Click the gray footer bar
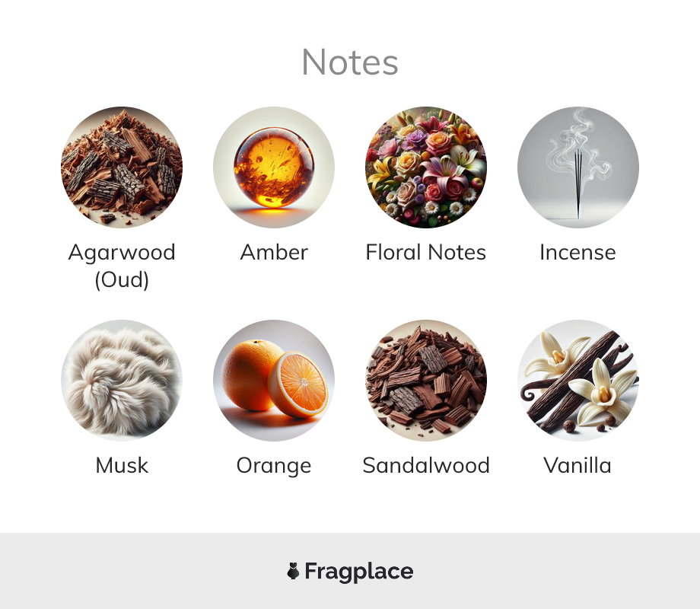Viewport: 700px width, 609px height. pyautogui.click(x=350, y=571)
